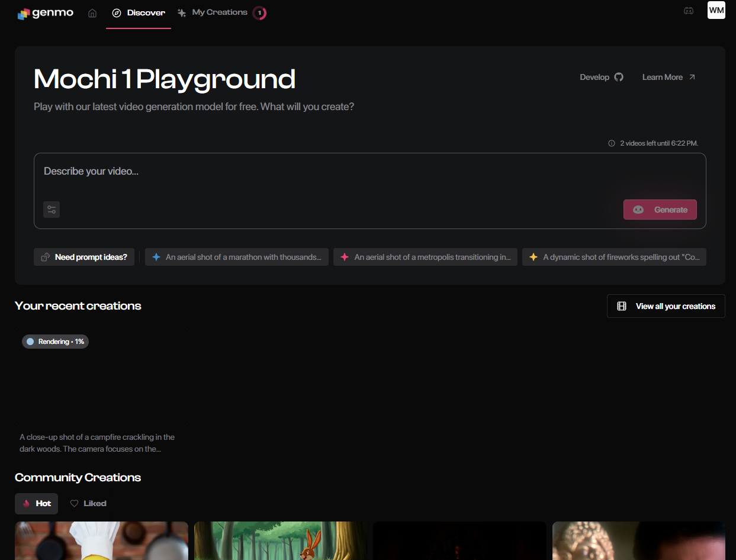Click the WM user avatar
The width and height of the screenshot is (736, 560).
pyautogui.click(x=716, y=11)
